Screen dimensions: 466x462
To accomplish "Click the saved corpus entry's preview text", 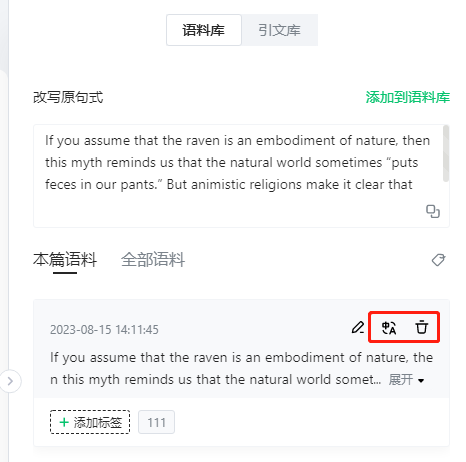I will pyautogui.click(x=241, y=368).
